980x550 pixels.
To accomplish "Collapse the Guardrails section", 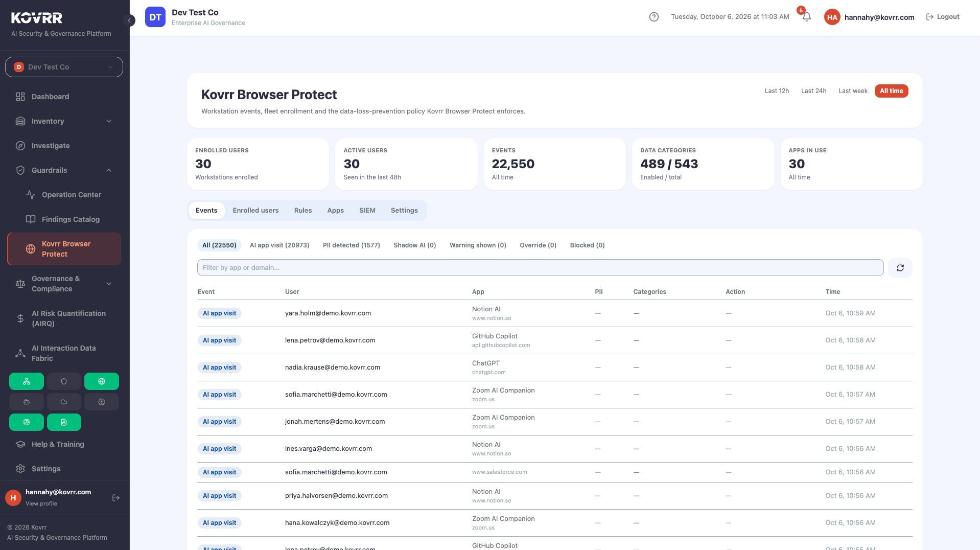I will (64, 170).
